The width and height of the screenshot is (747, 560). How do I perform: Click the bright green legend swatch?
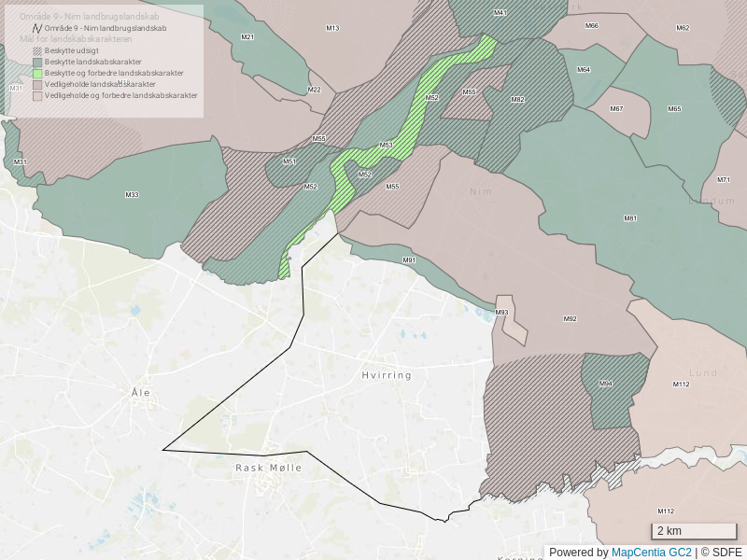pos(37,73)
